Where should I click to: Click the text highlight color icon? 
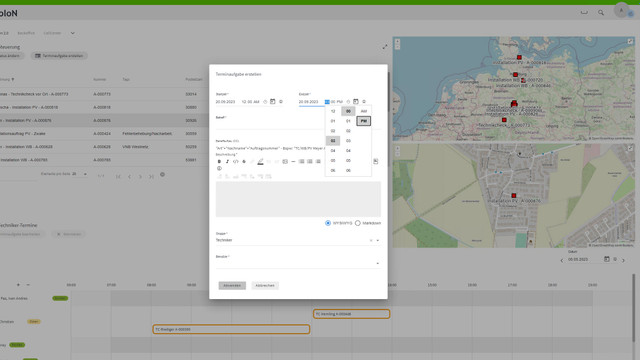point(260,162)
